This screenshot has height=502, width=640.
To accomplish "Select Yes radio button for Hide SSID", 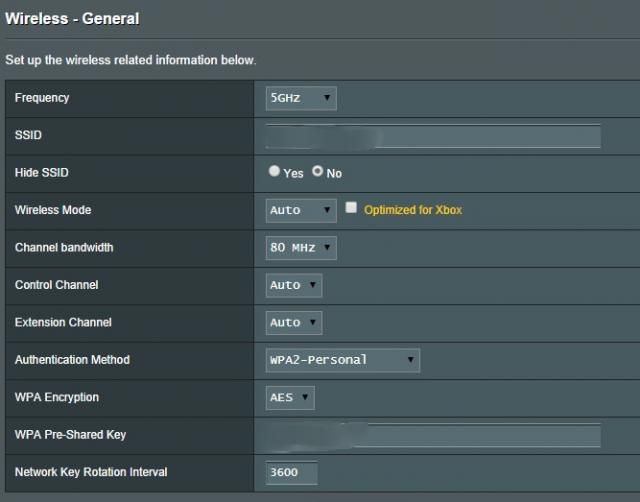I will click(x=275, y=172).
